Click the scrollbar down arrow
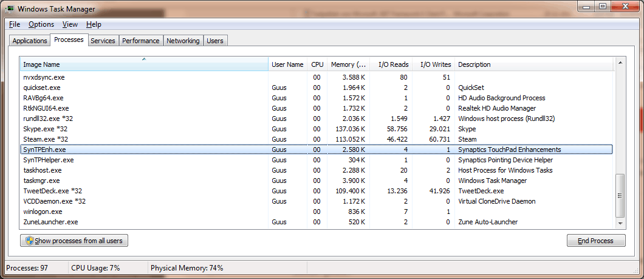The height and width of the screenshot is (279, 644). [620, 222]
